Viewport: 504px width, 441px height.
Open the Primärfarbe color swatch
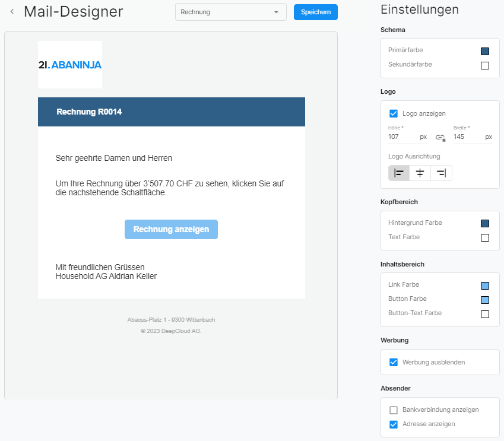pos(485,51)
